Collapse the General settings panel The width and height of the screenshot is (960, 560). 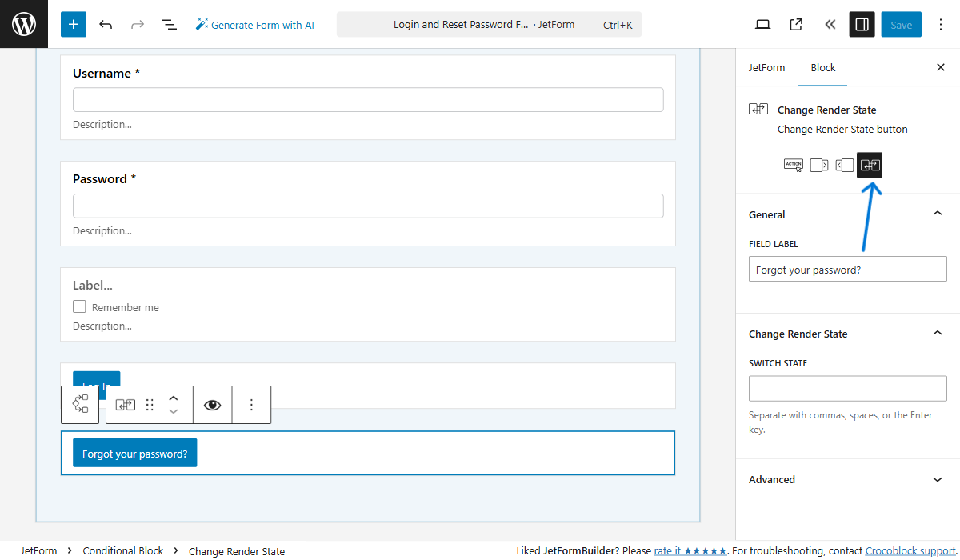pyautogui.click(x=937, y=213)
